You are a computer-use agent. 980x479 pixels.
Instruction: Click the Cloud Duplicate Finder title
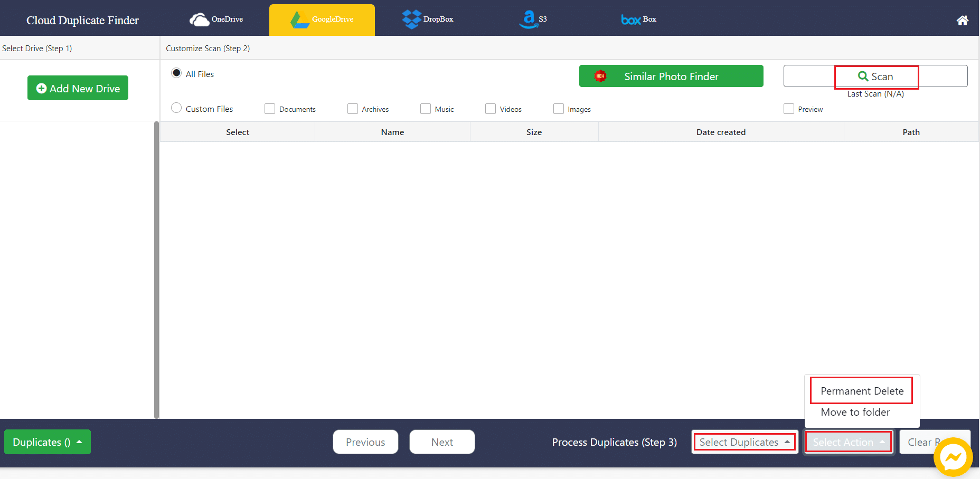point(82,20)
